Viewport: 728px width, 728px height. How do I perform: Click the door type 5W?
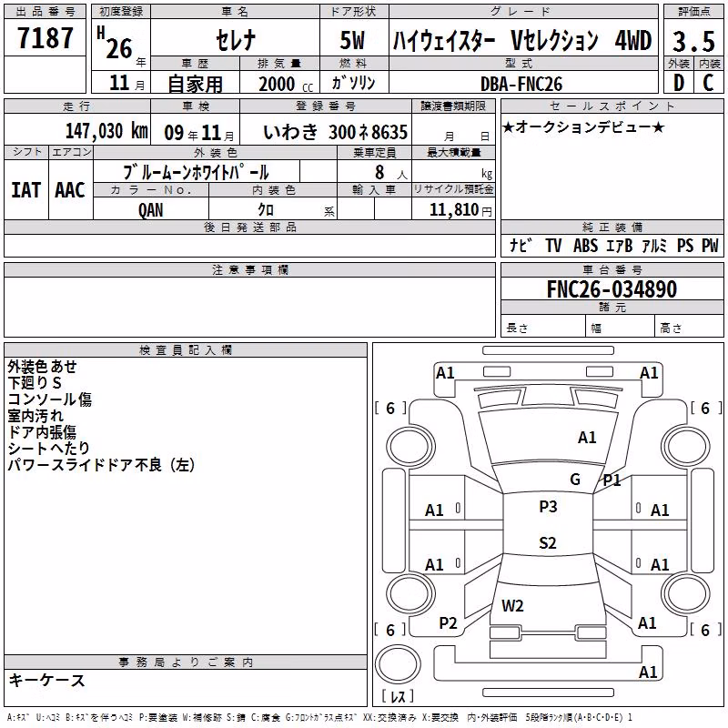click(353, 40)
